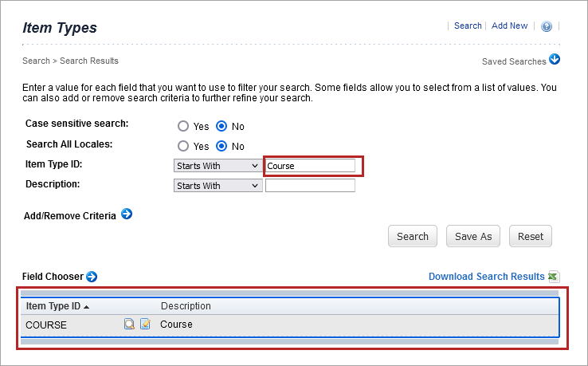Click Item Type ID sort arrow
The image size is (588, 366).
[86, 306]
